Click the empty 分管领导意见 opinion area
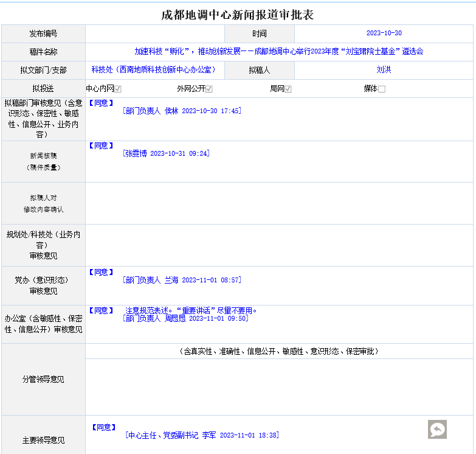The height and width of the screenshot is (454, 476). coord(279,386)
